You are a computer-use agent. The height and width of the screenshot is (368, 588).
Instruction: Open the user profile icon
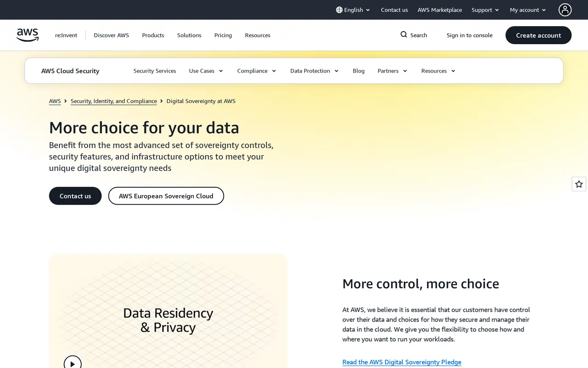coord(565,10)
